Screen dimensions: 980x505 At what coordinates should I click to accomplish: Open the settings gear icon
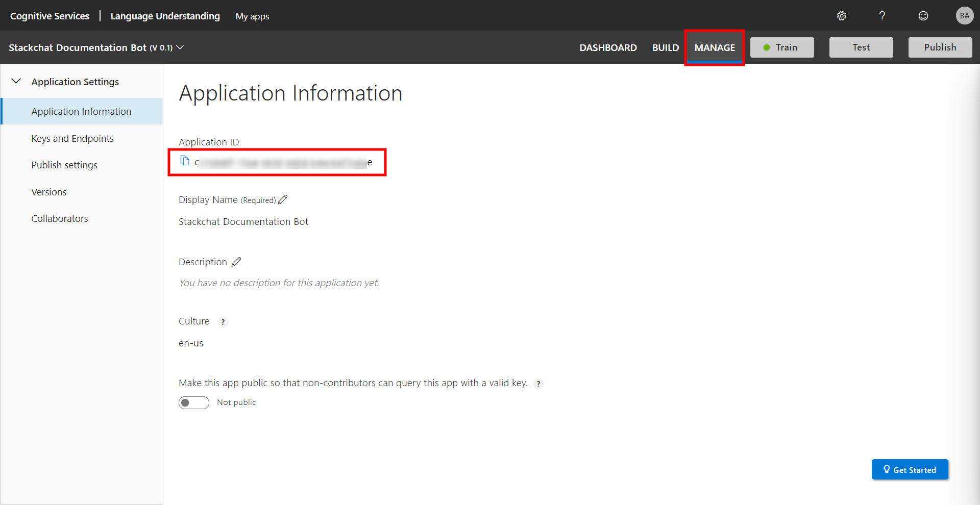(x=842, y=16)
